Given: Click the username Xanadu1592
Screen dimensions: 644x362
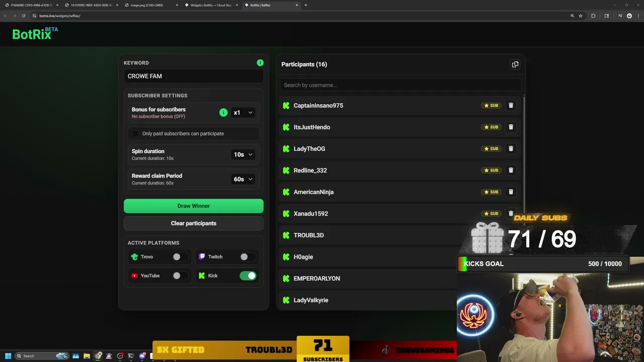Looking at the screenshot, I should 311,214.
